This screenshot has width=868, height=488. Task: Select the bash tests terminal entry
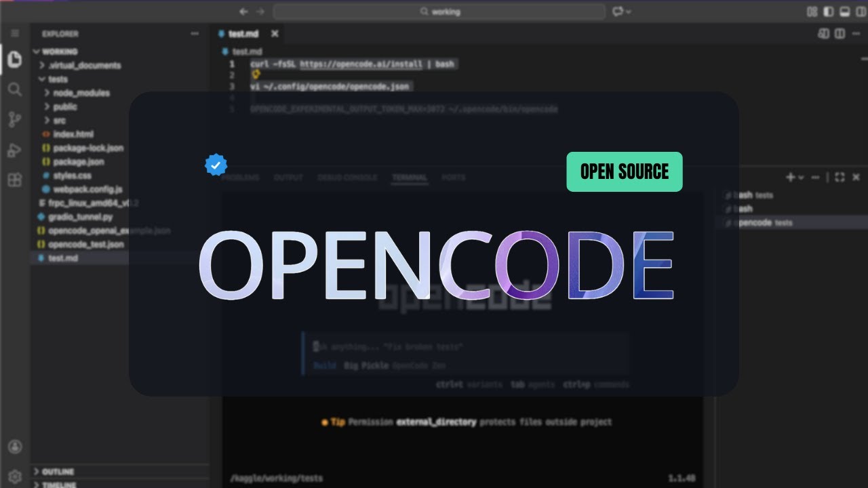point(792,195)
